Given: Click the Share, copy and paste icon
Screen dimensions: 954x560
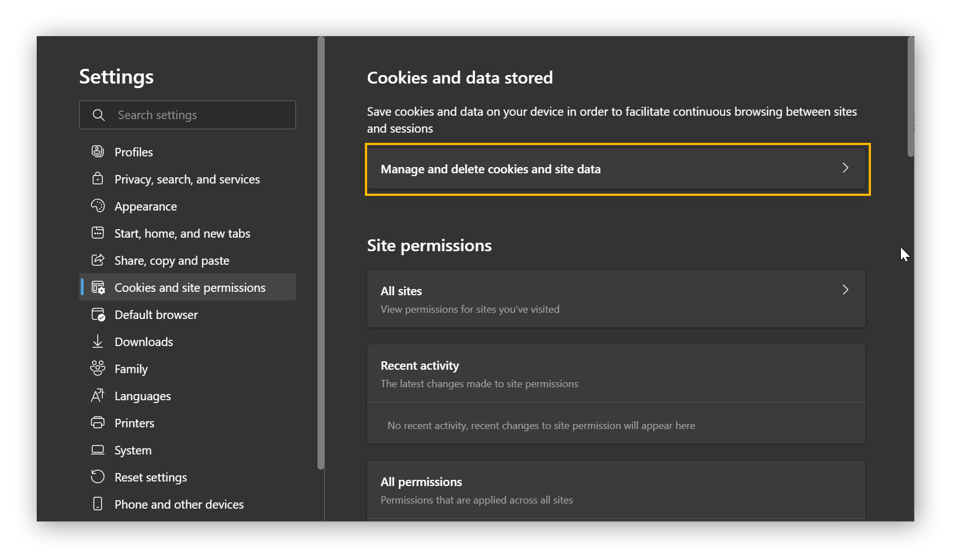Looking at the screenshot, I should pyautogui.click(x=98, y=260).
